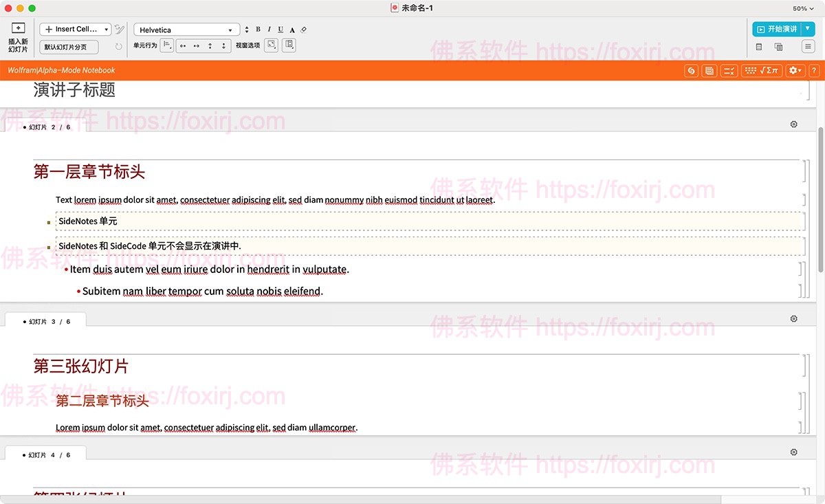Open the Insert Cell dropdown
825x504 pixels.
(x=76, y=30)
